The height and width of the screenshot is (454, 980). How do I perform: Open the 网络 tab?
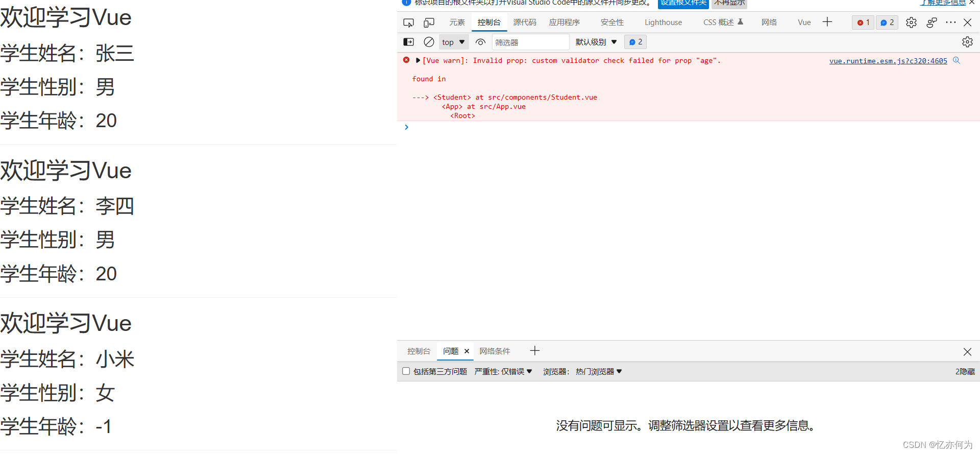769,22
